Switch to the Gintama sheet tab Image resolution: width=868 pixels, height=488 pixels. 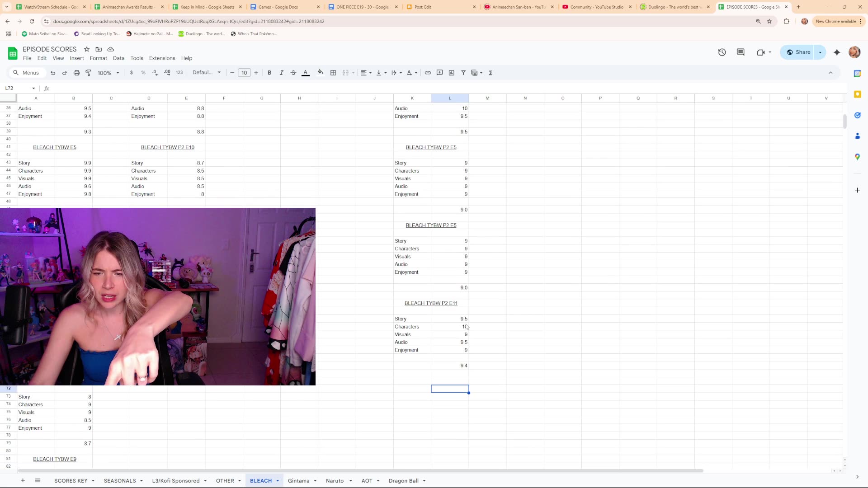pyautogui.click(x=298, y=481)
